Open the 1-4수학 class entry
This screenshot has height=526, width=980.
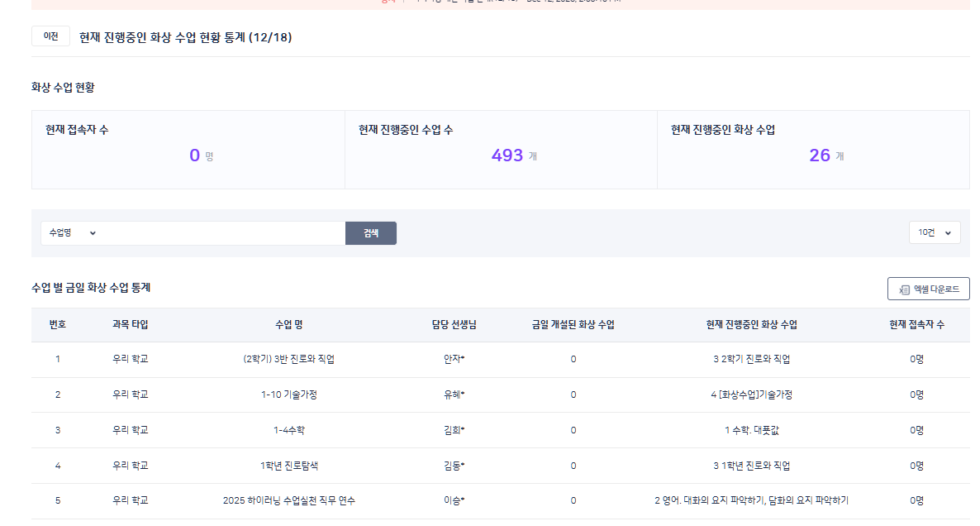click(x=288, y=430)
